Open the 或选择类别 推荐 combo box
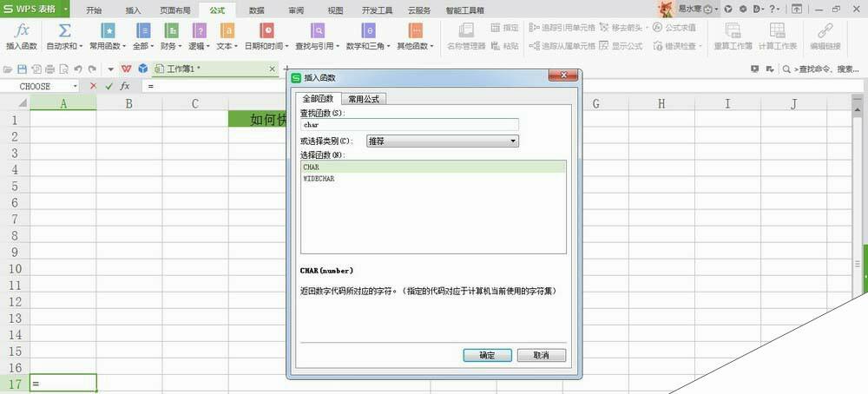This screenshot has height=394, width=868. coord(443,141)
